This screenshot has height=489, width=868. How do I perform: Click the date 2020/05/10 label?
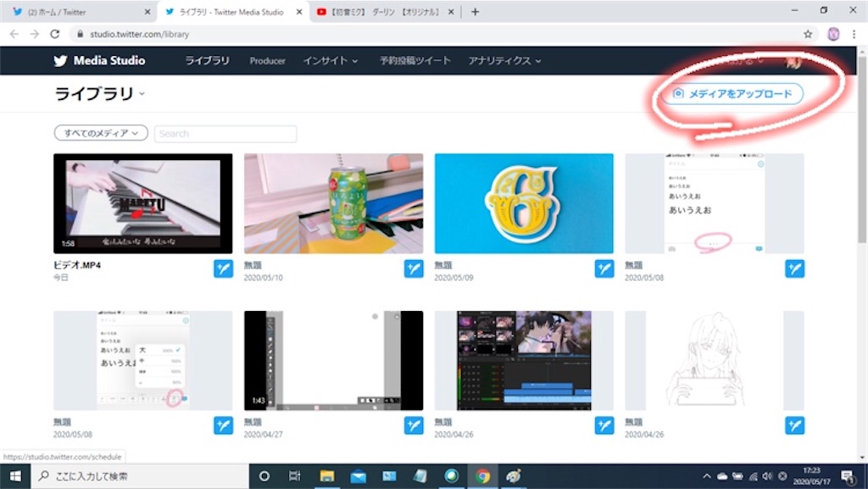263,278
